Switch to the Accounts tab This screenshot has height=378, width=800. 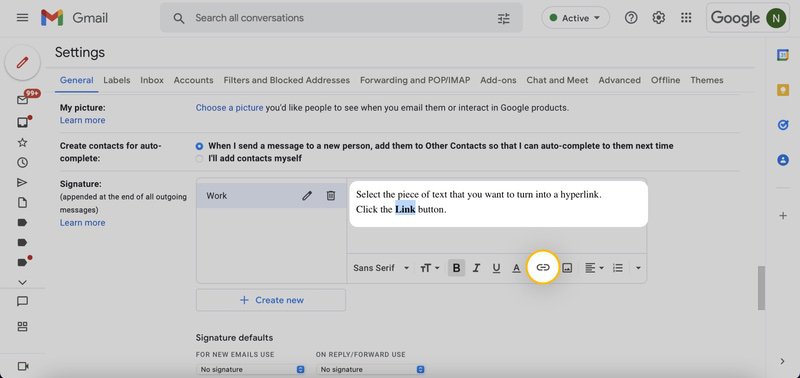click(x=193, y=80)
